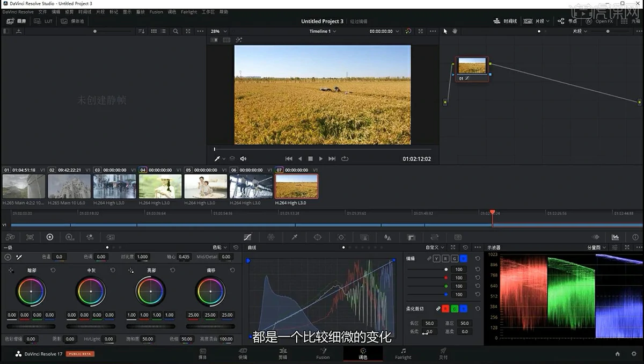Toggle loop playback in viewer
Viewport: 644px width, 364px height.
[x=345, y=158]
